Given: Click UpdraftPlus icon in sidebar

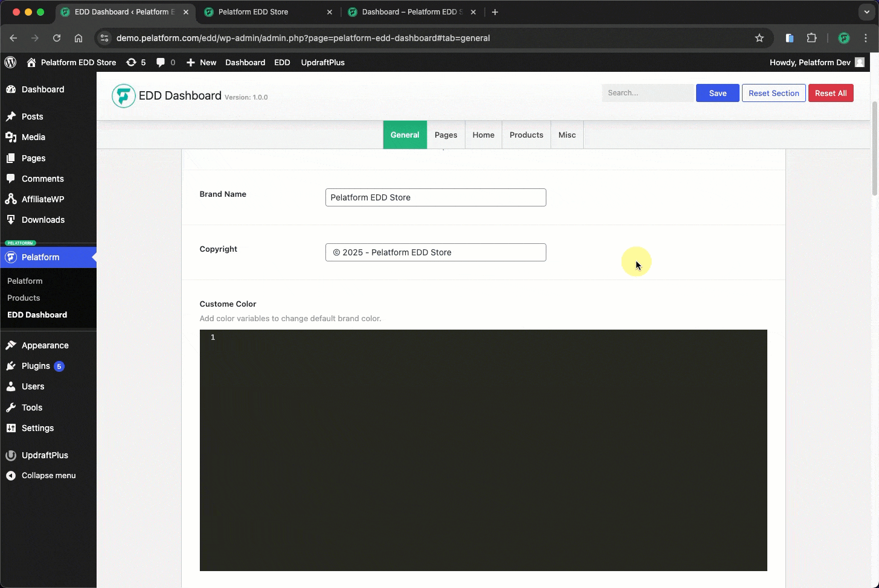Looking at the screenshot, I should point(11,455).
